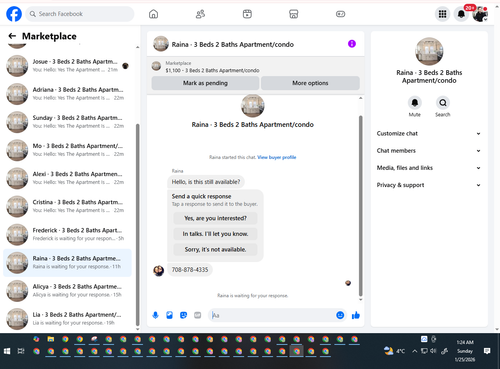
Task: Open the account profile picture menu
Action: [480, 14]
